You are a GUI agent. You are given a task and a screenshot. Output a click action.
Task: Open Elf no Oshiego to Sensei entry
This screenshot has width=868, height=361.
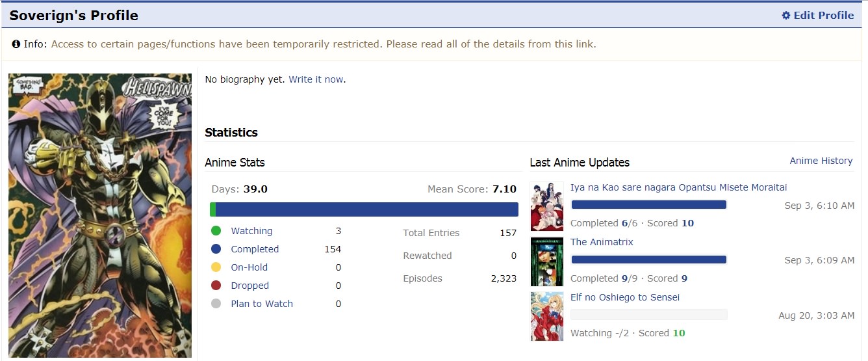[x=624, y=297]
